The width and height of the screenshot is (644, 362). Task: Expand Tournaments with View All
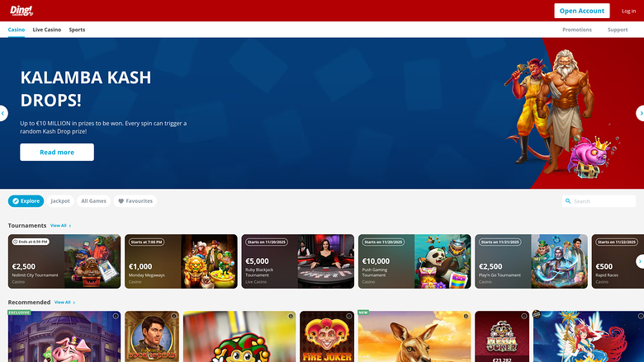(x=60, y=225)
